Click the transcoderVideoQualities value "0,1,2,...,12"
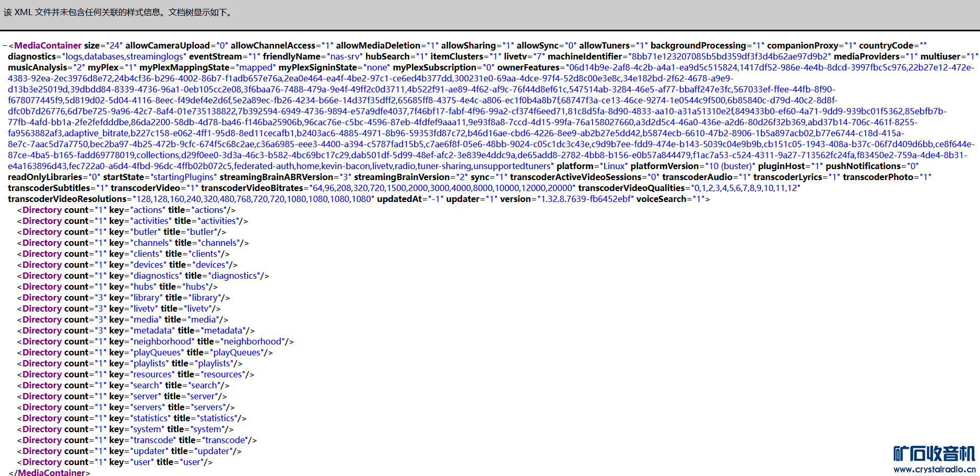The height and width of the screenshot is (476, 980). (x=745, y=188)
